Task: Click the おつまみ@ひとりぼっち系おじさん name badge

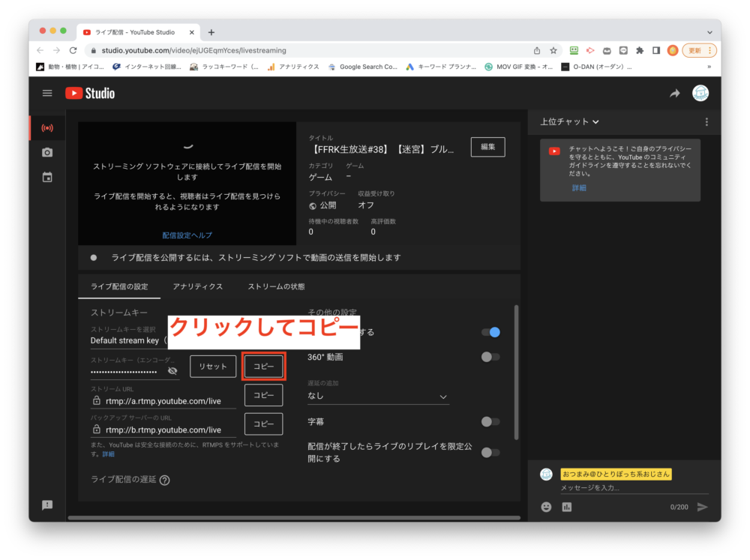Action: click(x=616, y=474)
